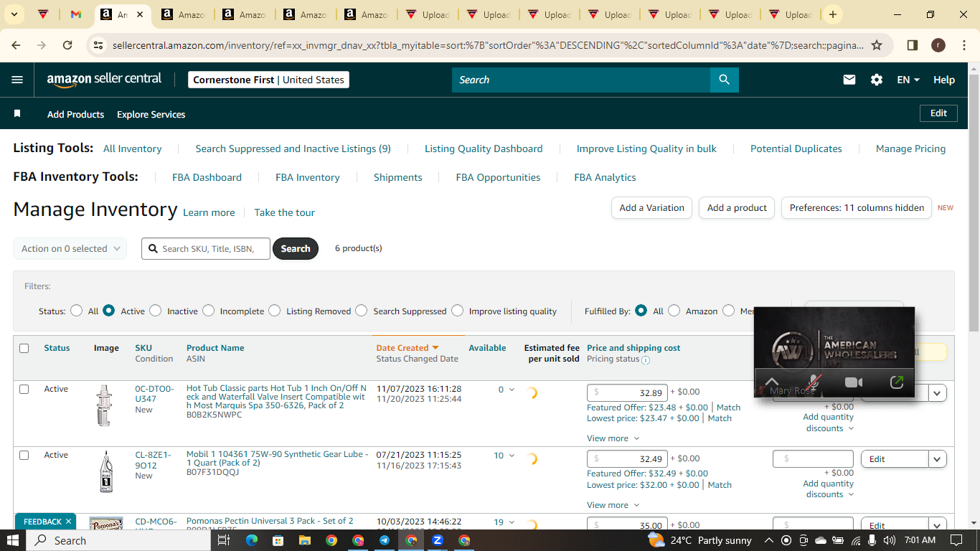Open Chrome side panel icon
The image size is (980, 551).
[913, 45]
